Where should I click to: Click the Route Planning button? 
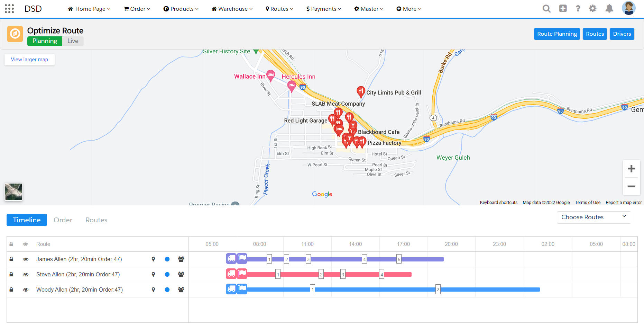click(x=556, y=34)
